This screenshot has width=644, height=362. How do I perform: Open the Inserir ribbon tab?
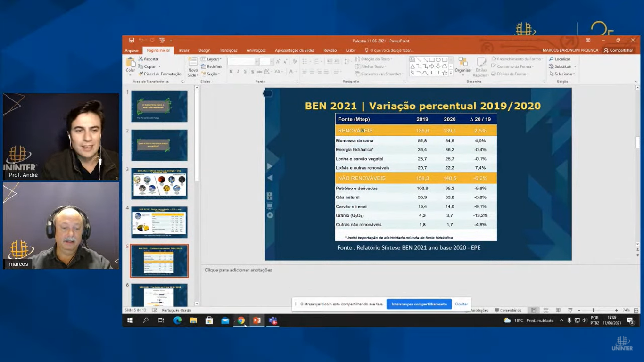coord(184,50)
